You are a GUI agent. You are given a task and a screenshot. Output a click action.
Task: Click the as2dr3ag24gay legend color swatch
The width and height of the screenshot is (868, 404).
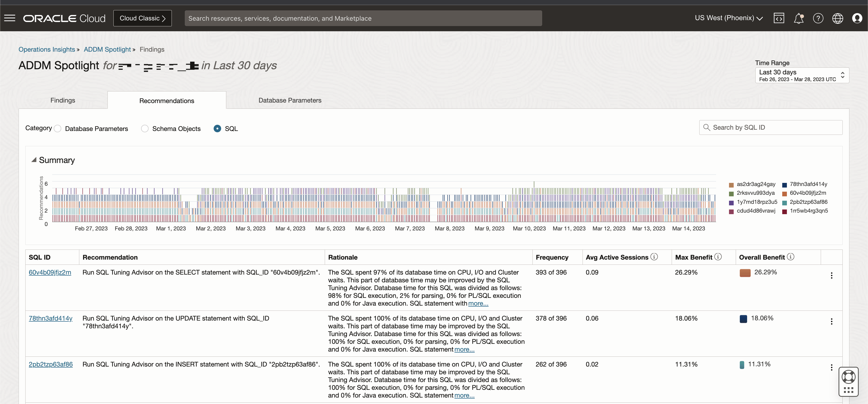(x=731, y=185)
